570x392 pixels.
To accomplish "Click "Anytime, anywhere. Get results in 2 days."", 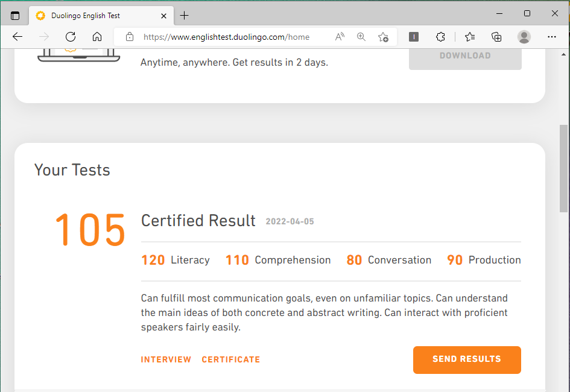I will [234, 62].
